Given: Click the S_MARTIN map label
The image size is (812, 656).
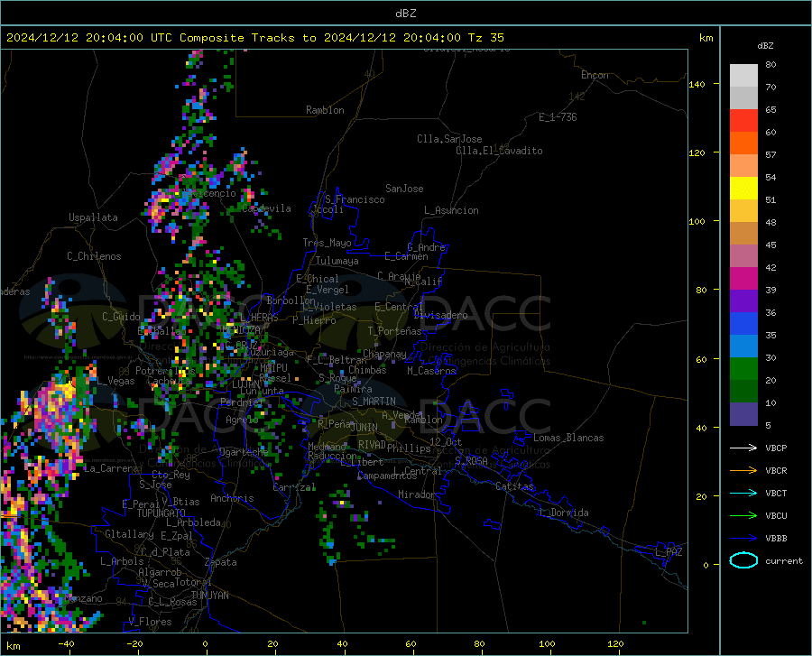Looking at the screenshot, I should click(x=374, y=402).
